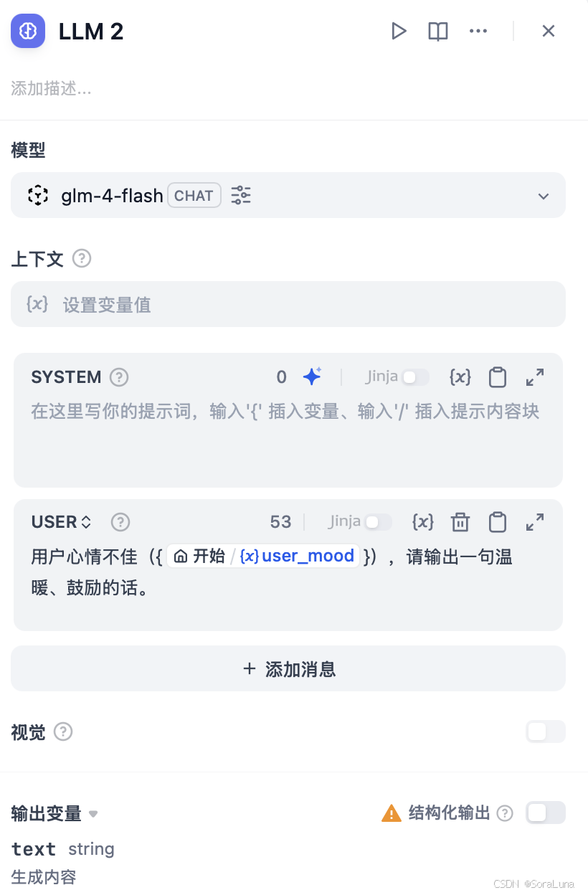
Task: Turn on the 视觉 vision toggle
Action: coord(545,731)
